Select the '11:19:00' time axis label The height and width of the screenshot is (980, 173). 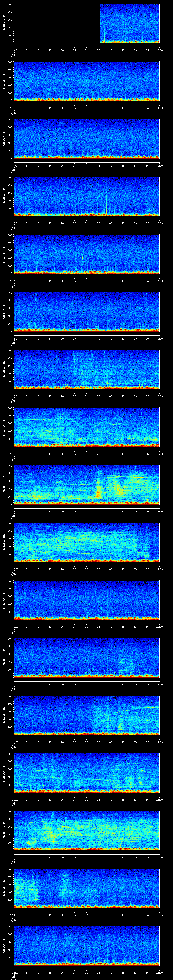coord(14,627)
